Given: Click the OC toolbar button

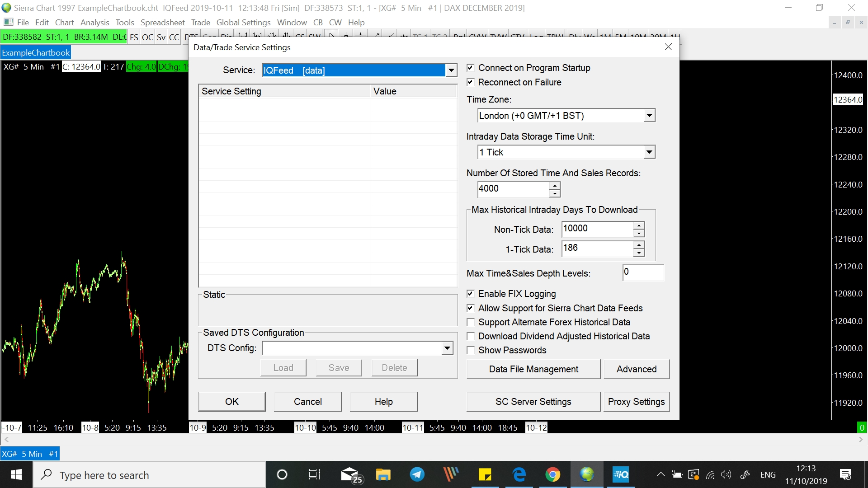Looking at the screenshot, I should 147,38.
